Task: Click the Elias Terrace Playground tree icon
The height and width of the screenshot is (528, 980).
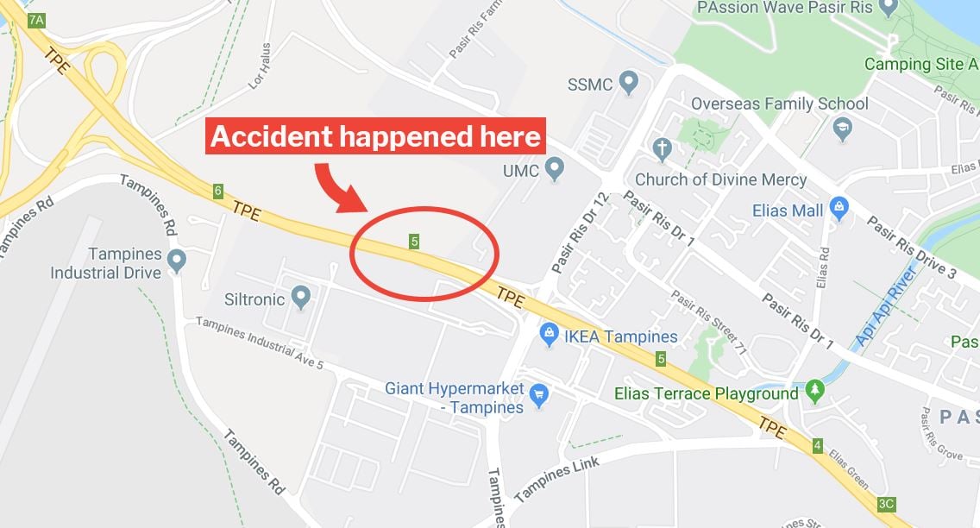Action: click(x=814, y=391)
